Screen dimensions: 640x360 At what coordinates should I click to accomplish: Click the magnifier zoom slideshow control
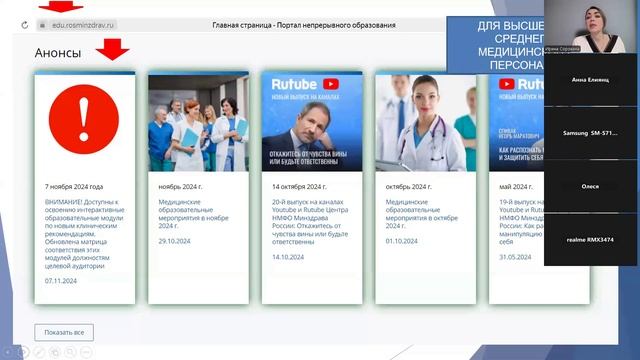click(70, 351)
